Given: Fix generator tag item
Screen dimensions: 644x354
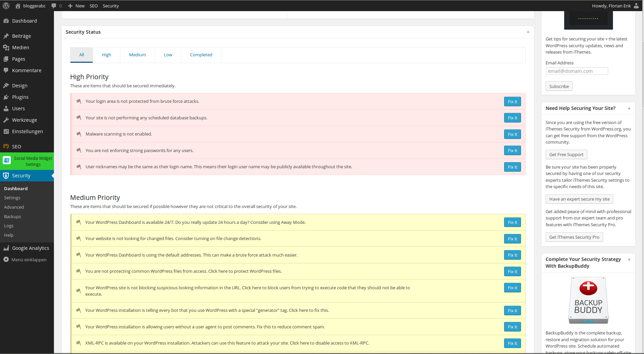Looking at the screenshot, I should click(512, 311).
